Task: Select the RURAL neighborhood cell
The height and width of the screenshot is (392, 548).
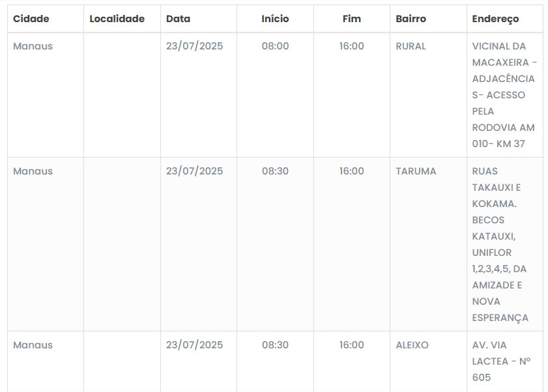Action: 411,46
